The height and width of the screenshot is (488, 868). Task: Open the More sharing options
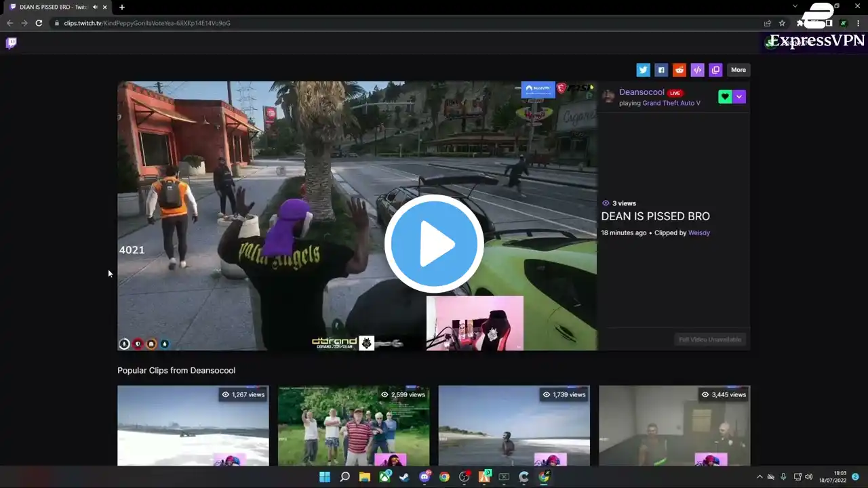click(738, 70)
